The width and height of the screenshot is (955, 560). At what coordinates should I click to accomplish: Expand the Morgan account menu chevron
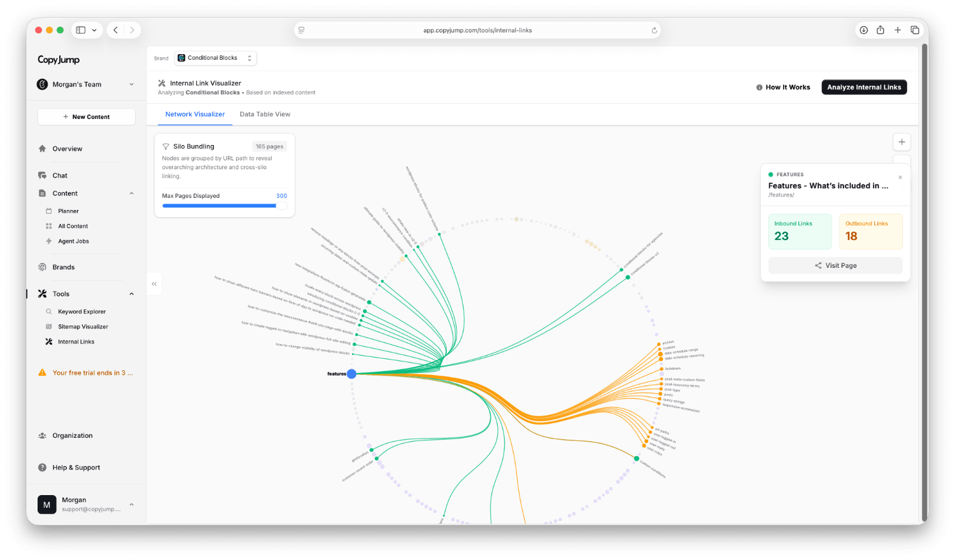(132, 505)
